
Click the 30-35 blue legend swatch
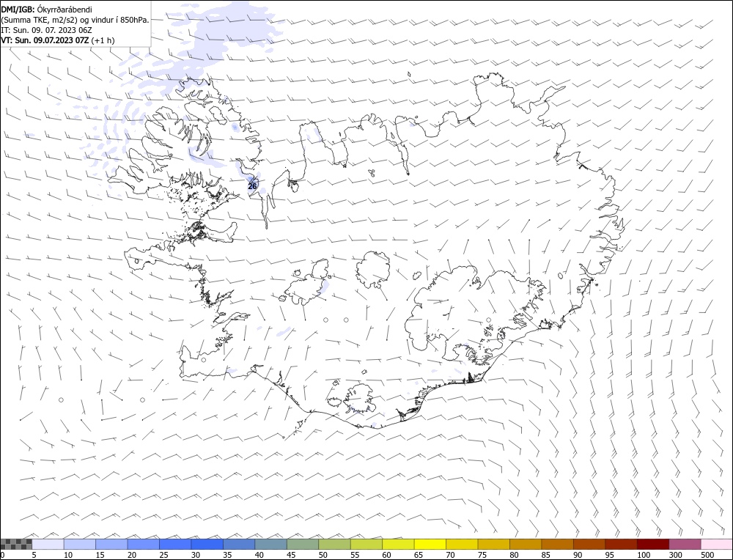[x=207, y=544]
